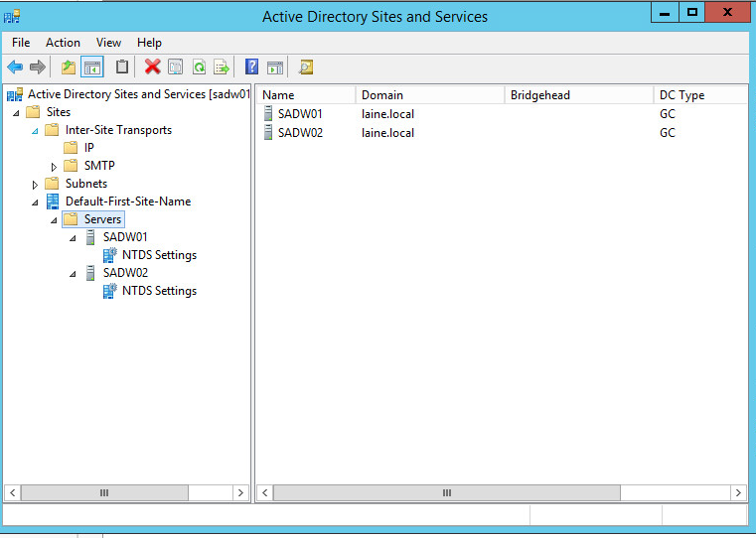This screenshot has width=756, height=538.
Task: Select SADW02 server in tree
Action: click(125, 272)
